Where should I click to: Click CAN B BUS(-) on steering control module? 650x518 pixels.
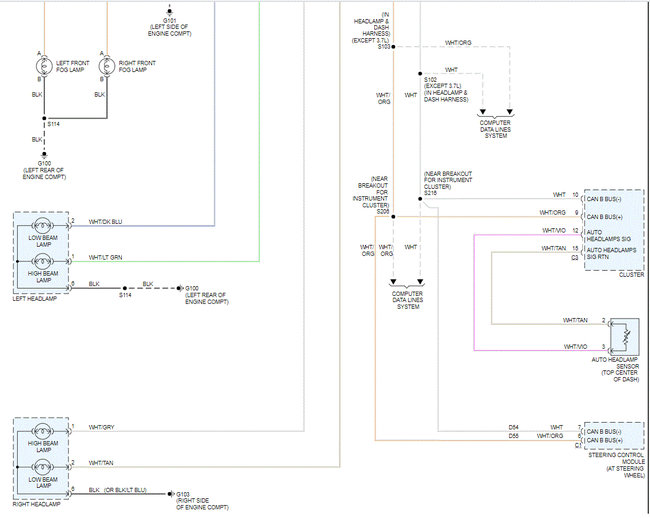(x=604, y=432)
